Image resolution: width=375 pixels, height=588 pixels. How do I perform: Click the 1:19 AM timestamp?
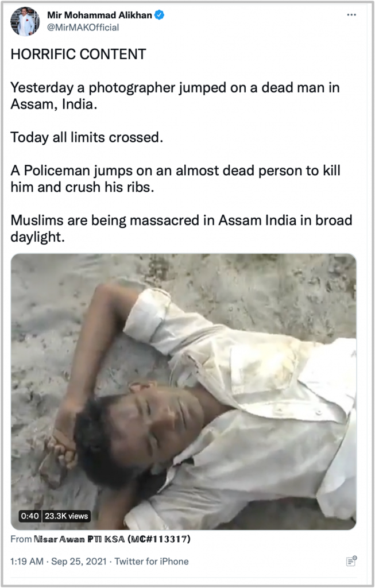pyautogui.click(x=26, y=562)
